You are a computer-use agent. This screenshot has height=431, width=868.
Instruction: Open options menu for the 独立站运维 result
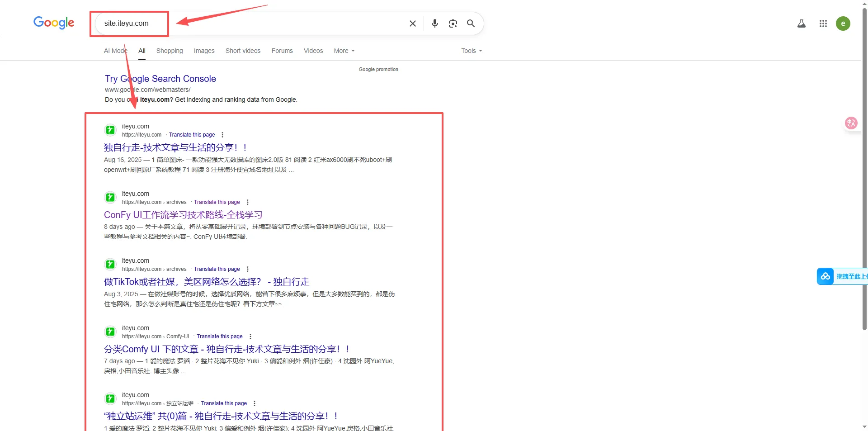(x=254, y=403)
